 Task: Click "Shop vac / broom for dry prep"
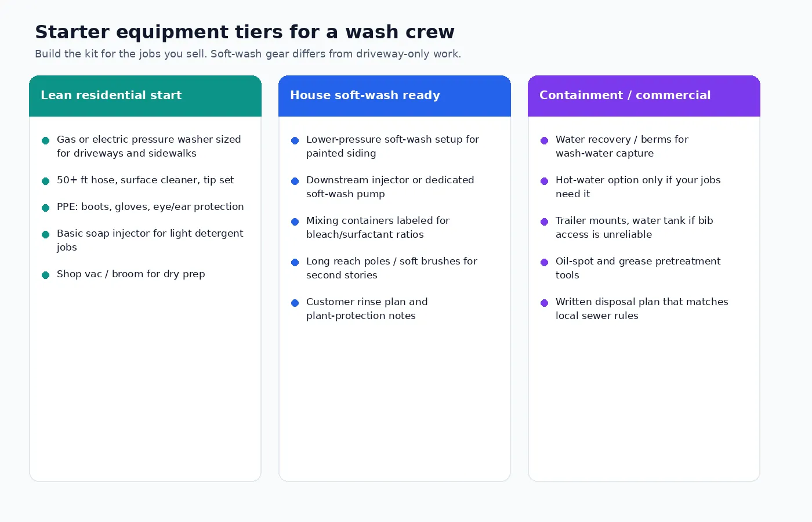[x=124, y=274]
